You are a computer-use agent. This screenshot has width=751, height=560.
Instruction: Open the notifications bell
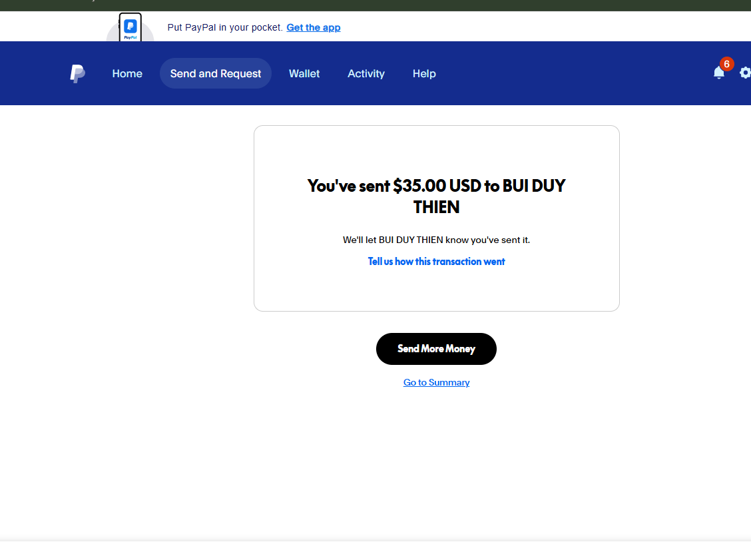point(718,73)
